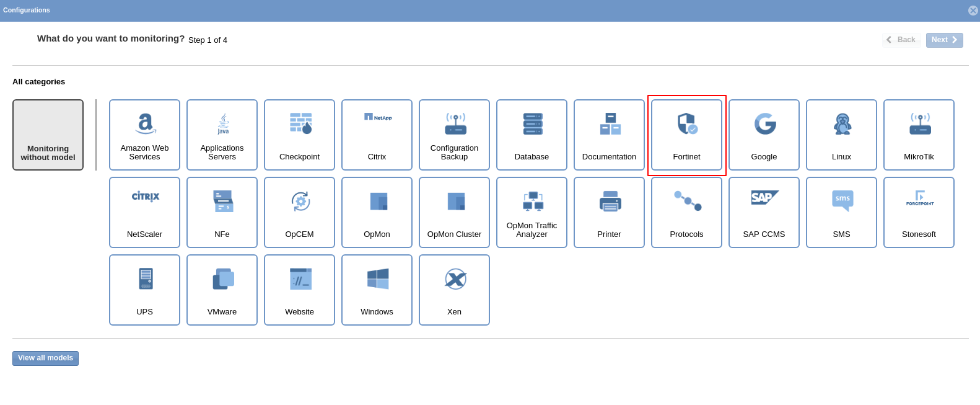Click the Back navigation button
Screen dimensions: 980x405
901,40
